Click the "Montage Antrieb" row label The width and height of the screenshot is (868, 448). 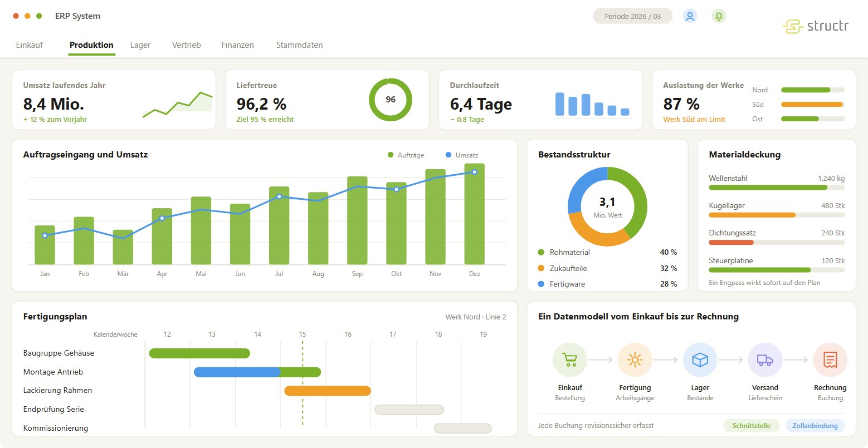pyautogui.click(x=53, y=372)
